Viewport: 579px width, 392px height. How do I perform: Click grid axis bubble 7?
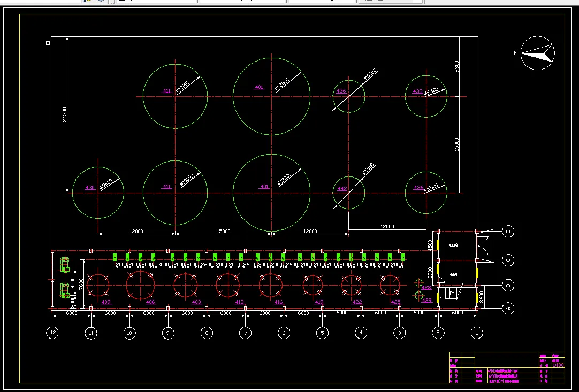pos(245,333)
